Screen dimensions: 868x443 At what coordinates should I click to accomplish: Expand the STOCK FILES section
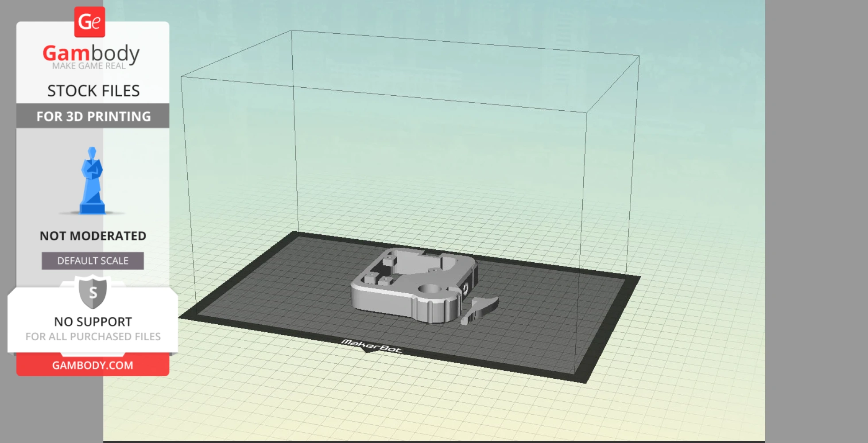[94, 90]
